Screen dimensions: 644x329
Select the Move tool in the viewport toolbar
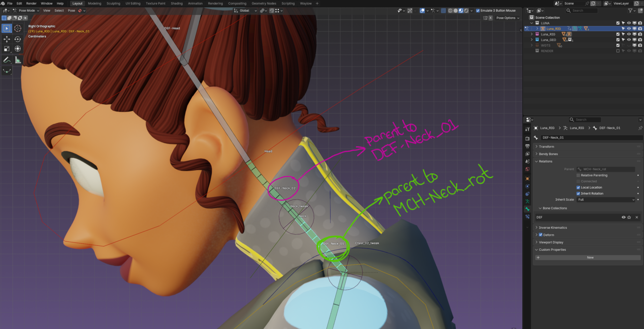click(x=7, y=39)
